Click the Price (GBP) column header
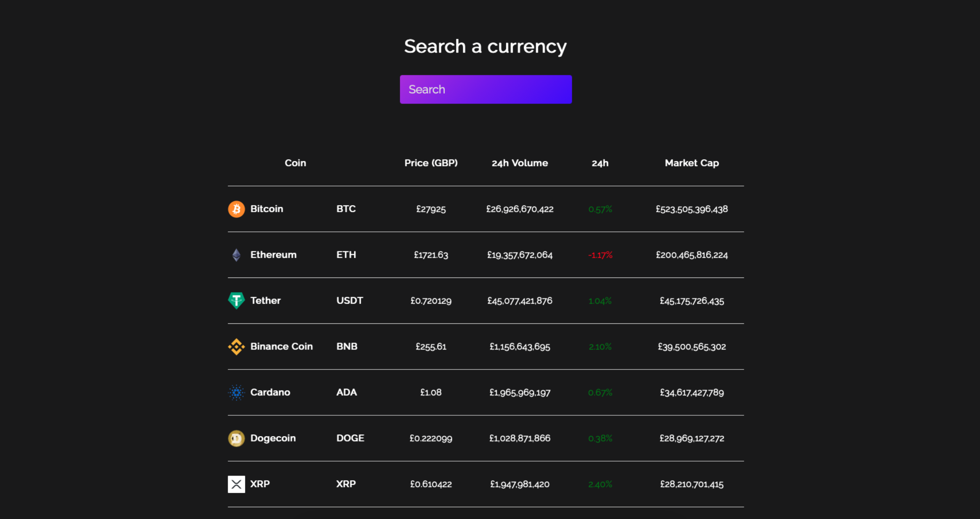Viewport: 980px width, 519px height. (x=431, y=163)
